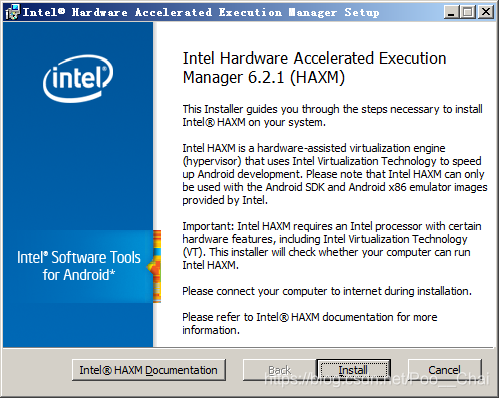Click the installer icon in title bar
499x398 pixels.
click(x=12, y=12)
